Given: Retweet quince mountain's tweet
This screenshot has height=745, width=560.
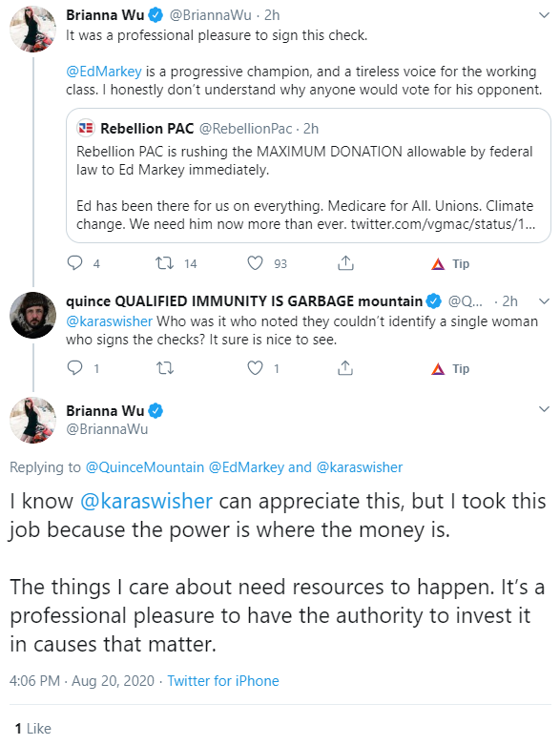Looking at the screenshot, I should 165,368.
